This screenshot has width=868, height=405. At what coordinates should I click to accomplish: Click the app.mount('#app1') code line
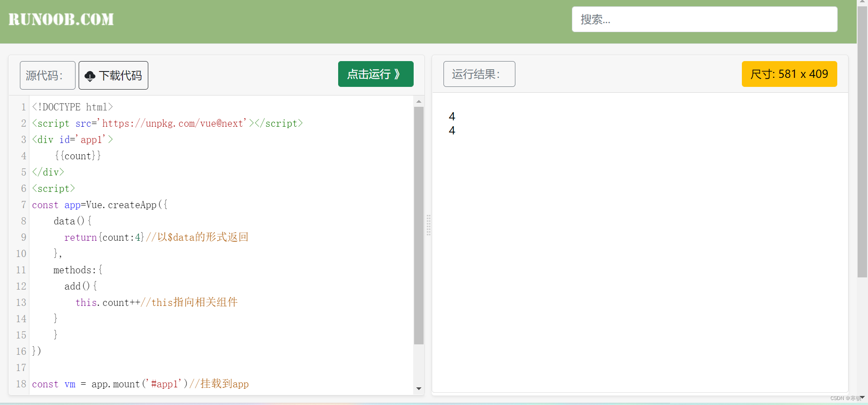140,384
